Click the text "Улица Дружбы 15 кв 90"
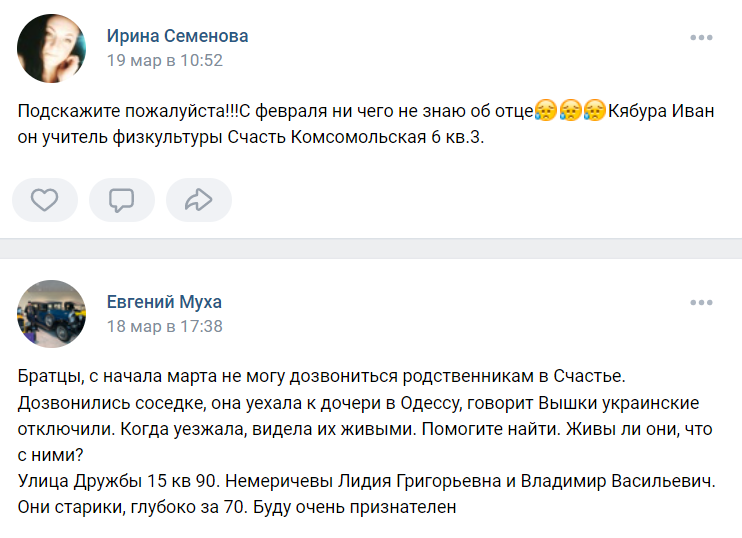This screenshot has width=742, height=538. pyautogui.click(x=108, y=481)
